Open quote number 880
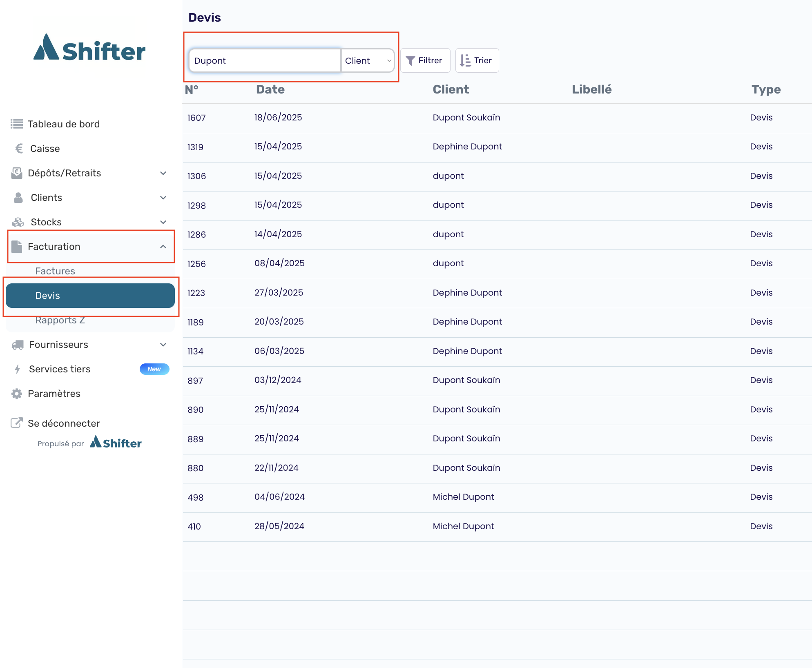Screen dimensions: 812x668 point(497,468)
